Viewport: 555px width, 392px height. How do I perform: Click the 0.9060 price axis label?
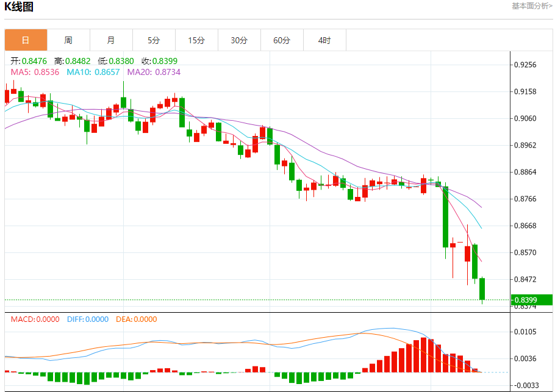click(x=525, y=118)
